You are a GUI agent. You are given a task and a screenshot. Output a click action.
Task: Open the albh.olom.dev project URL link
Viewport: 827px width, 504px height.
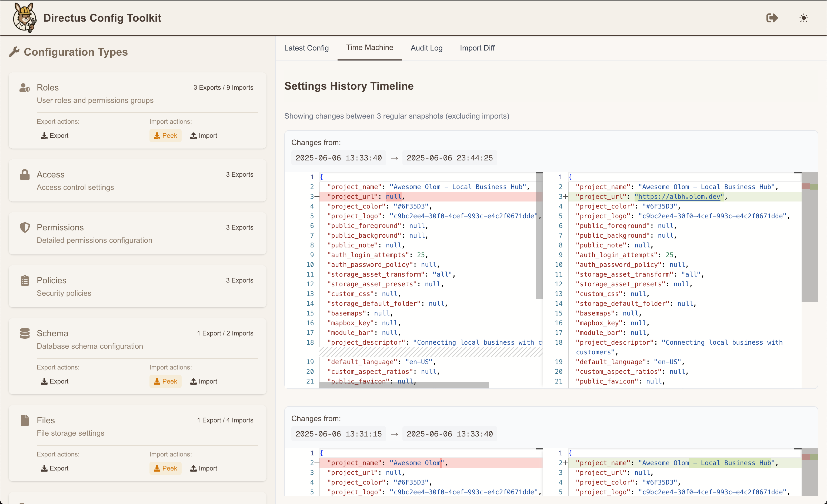[x=679, y=197]
